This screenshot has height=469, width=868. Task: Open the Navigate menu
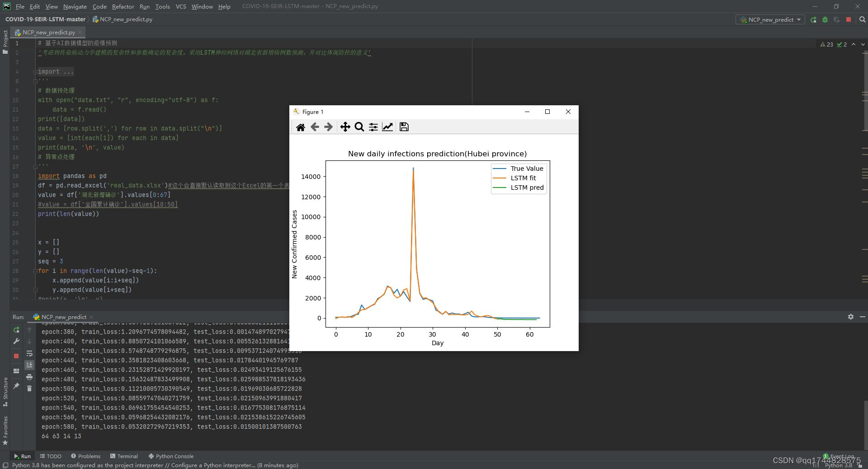(75, 6)
